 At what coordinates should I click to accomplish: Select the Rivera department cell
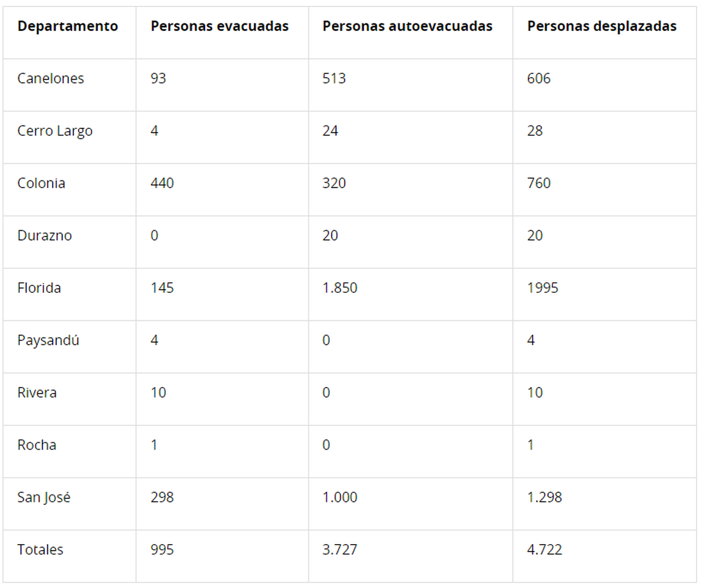point(37,392)
